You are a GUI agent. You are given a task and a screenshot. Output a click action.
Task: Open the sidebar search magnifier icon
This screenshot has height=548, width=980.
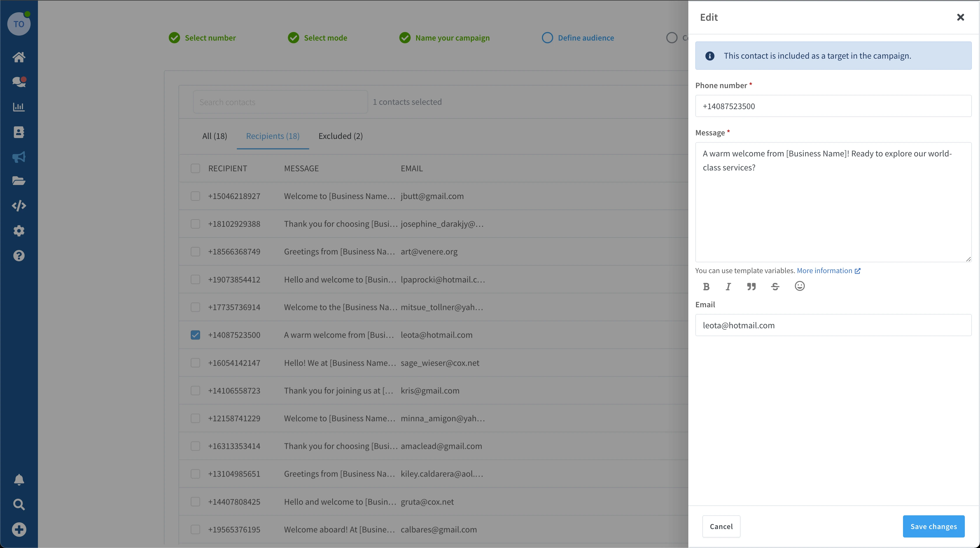[x=19, y=505]
